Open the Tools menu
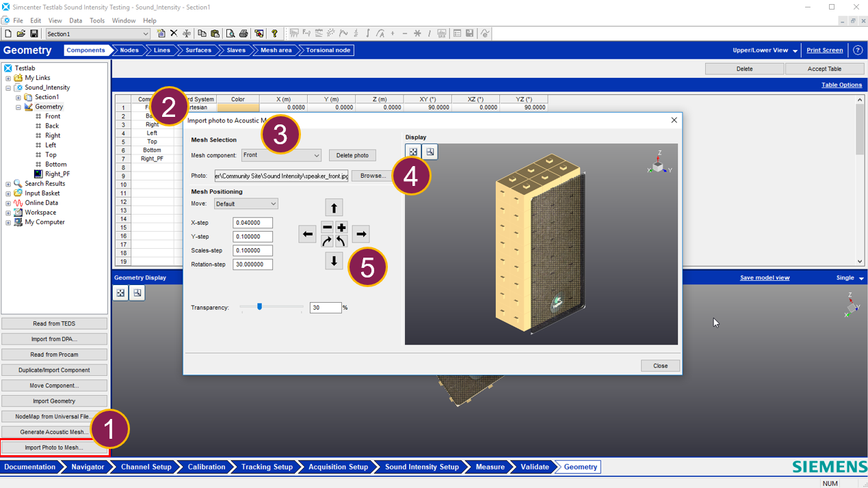Screen dimensions: 868x488 97,21
